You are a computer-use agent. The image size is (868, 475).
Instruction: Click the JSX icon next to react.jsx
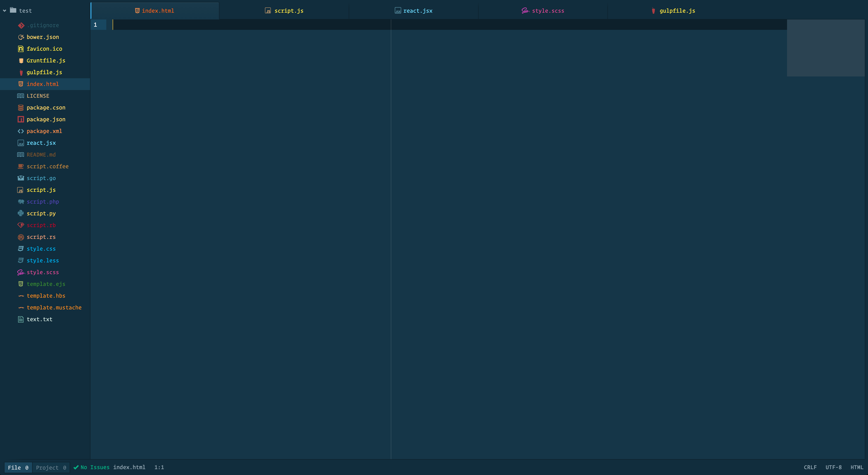pos(21,142)
